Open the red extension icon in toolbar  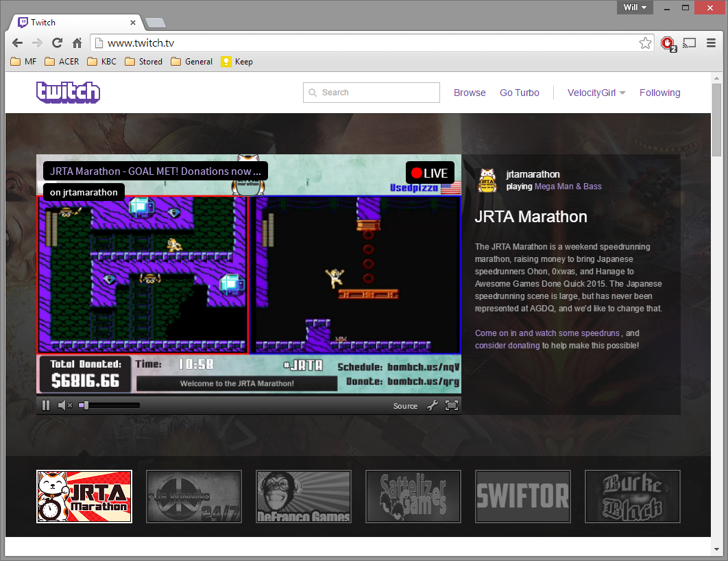tap(667, 43)
